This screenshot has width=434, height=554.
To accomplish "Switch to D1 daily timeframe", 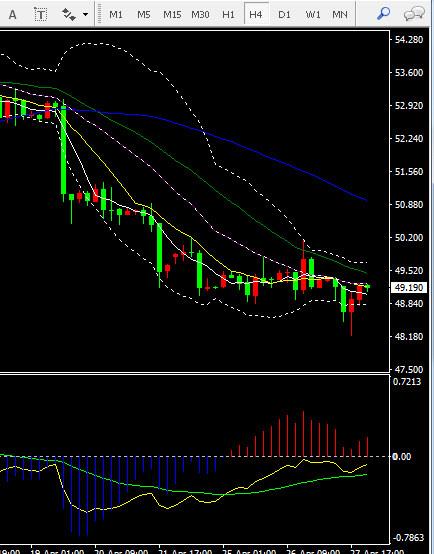I will click(284, 14).
